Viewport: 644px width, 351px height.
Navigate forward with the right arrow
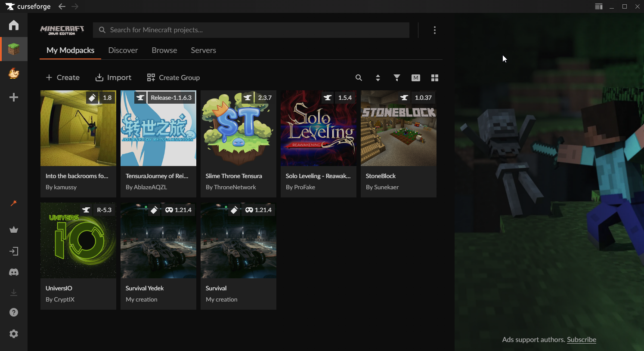75,6
